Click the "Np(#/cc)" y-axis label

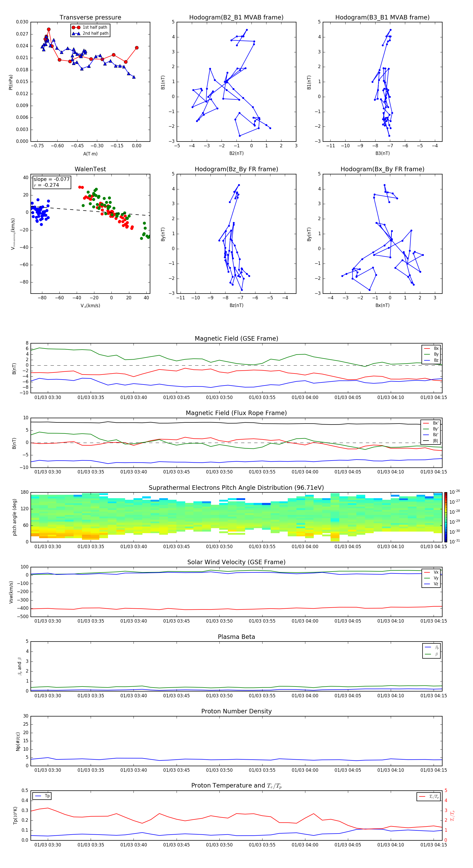(x=18, y=741)
